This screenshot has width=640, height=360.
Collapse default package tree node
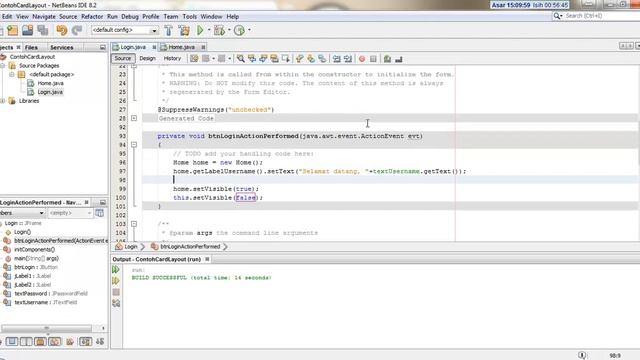point(11,74)
